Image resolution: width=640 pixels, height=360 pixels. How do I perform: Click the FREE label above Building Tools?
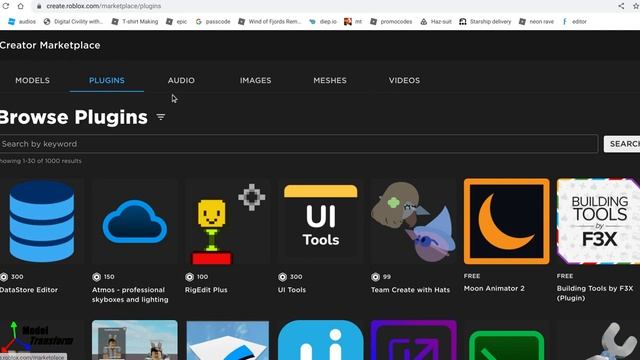[565, 276]
